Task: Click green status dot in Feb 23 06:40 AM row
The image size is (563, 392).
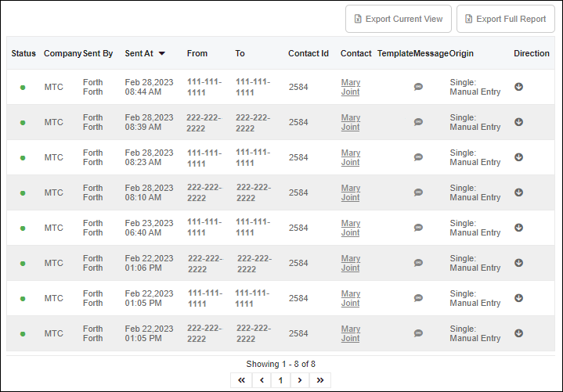Action: coord(23,228)
